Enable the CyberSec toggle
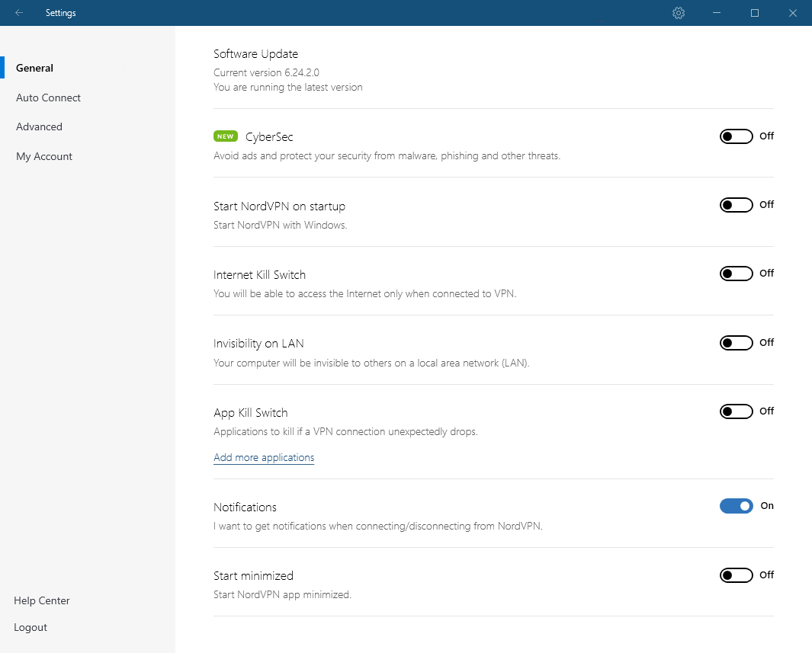Image resolution: width=812 pixels, height=653 pixels. coord(736,136)
